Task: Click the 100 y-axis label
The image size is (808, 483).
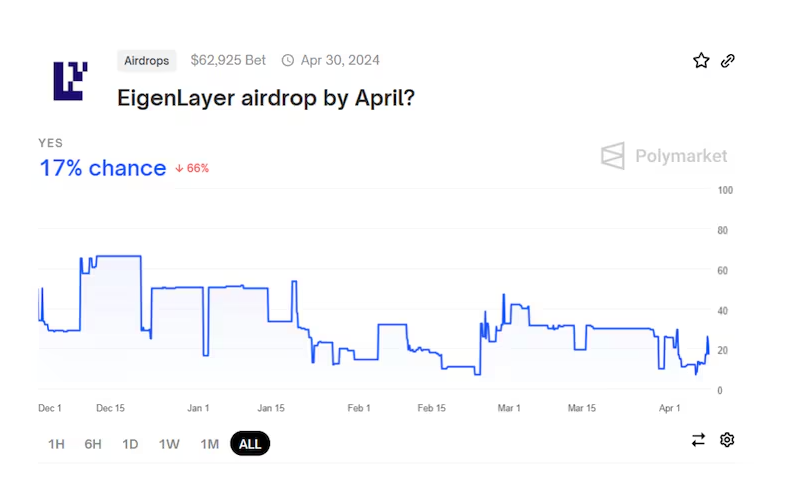Action: click(725, 190)
